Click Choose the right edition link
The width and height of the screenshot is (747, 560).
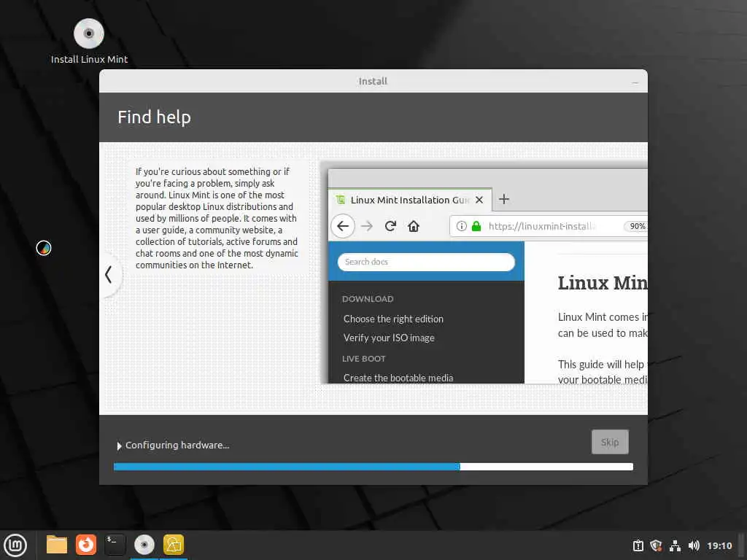pyautogui.click(x=393, y=319)
